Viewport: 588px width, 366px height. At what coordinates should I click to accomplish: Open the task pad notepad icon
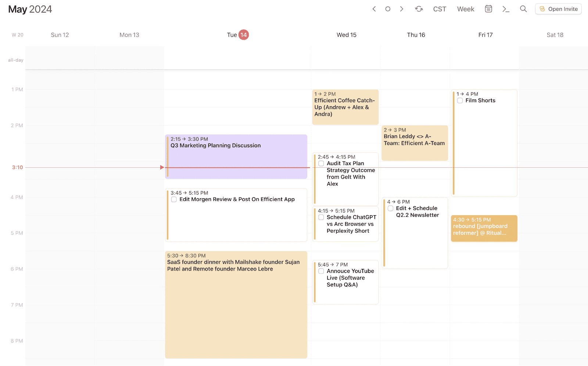pos(488,9)
